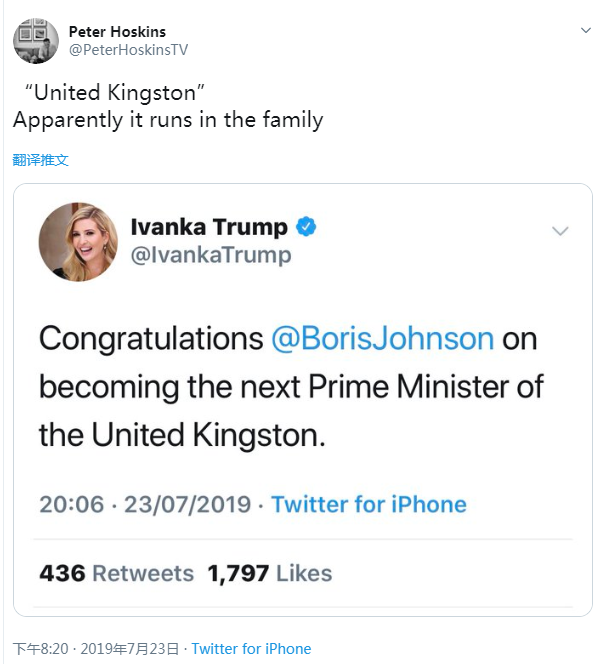Click the blue verified badge
602x664 pixels.
click(307, 226)
